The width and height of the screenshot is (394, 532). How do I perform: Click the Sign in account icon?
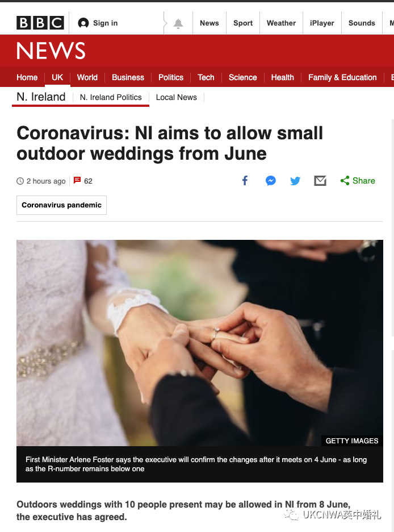(83, 23)
